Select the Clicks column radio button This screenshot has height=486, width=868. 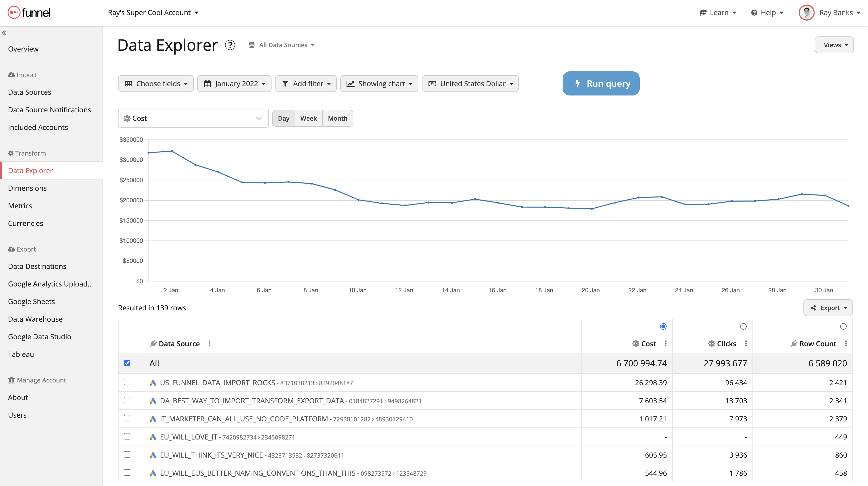tap(743, 326)
